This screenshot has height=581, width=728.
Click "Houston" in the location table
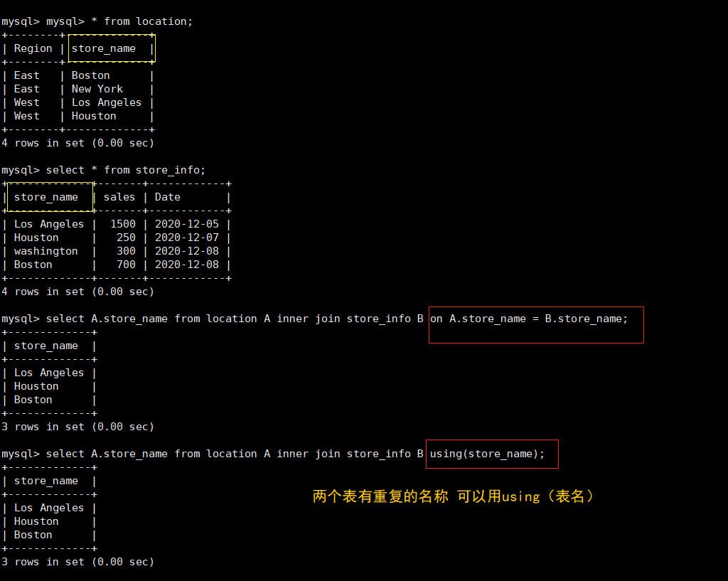coord(94,116)
